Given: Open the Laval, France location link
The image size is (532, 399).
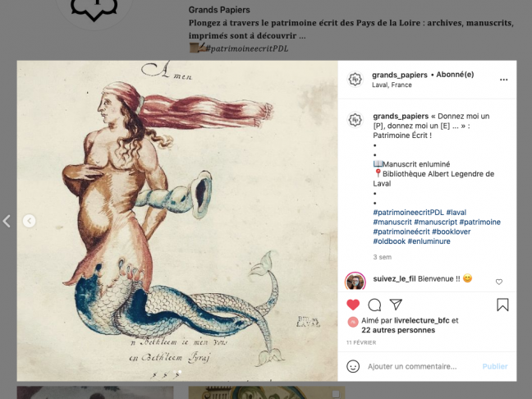Looking at the screenshot, I should tap(392, 85).
